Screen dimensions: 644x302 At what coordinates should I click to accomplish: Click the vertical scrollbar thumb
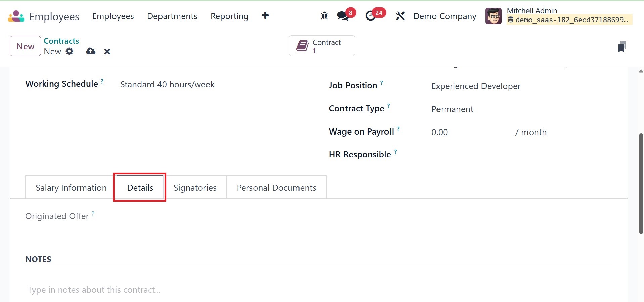click(x=641, y=183)
